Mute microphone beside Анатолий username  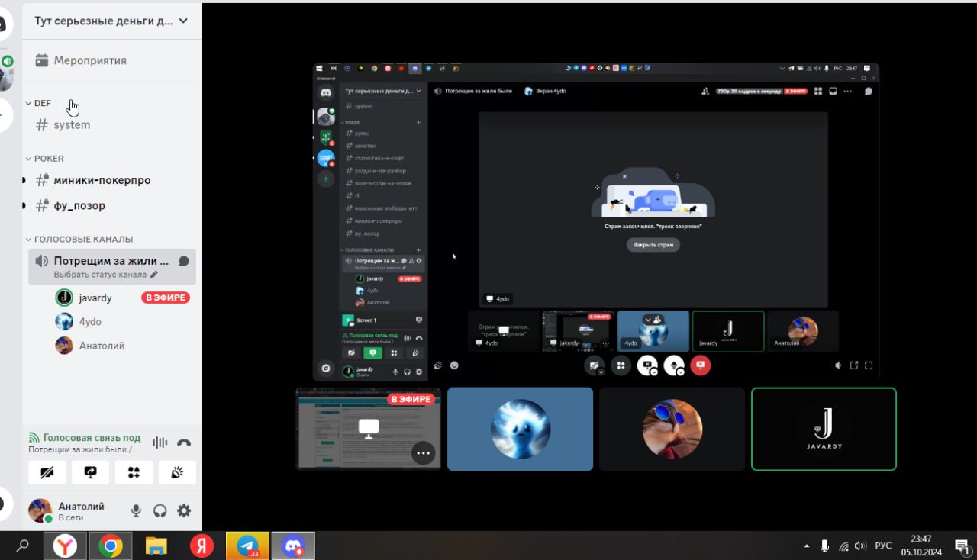136,510
